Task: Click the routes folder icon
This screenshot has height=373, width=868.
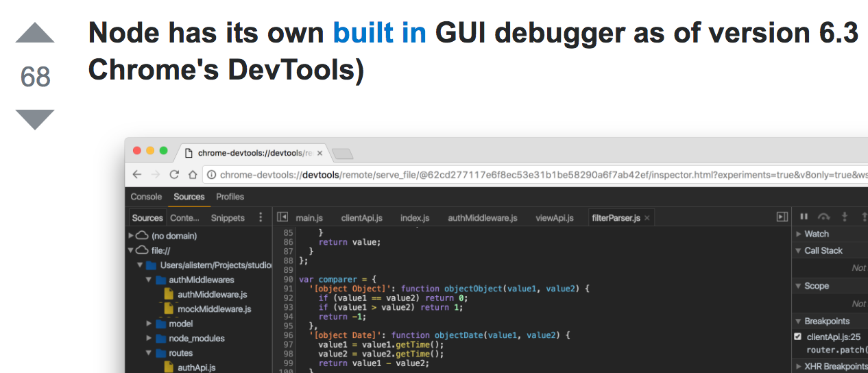Action: (x=160, y=352)
